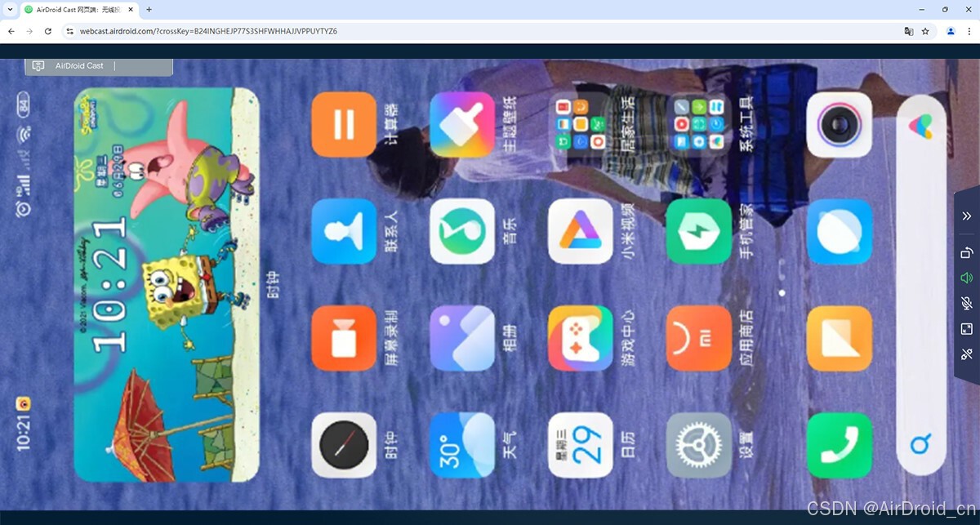Close the AirDroid Cast tab
The height and width of the screenshot is (525, 980).
(x=131, y=9)
